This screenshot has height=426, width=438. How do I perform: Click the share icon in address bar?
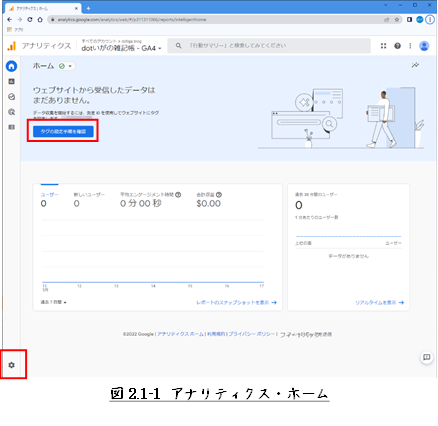[387, 20]
